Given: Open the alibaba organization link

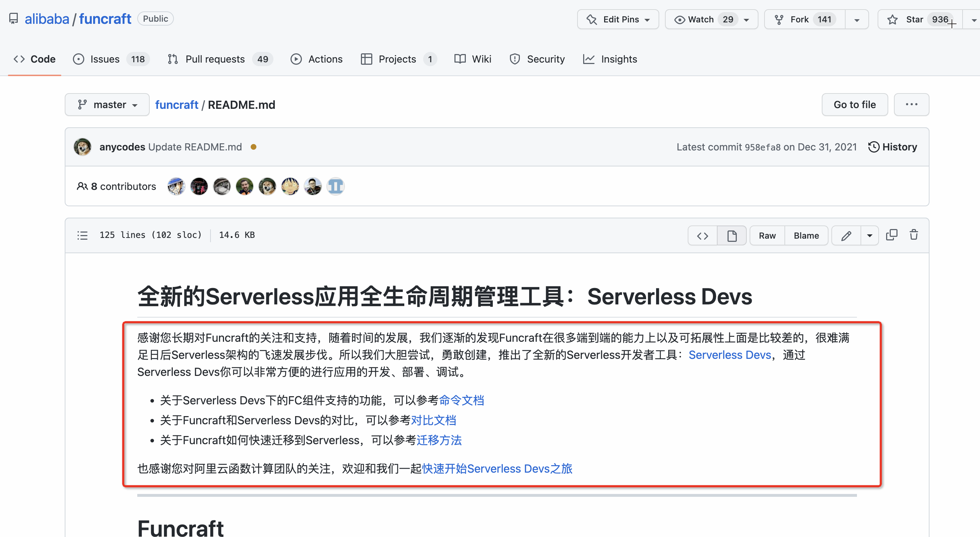Looking at the screenshot, I should point(47,18).
